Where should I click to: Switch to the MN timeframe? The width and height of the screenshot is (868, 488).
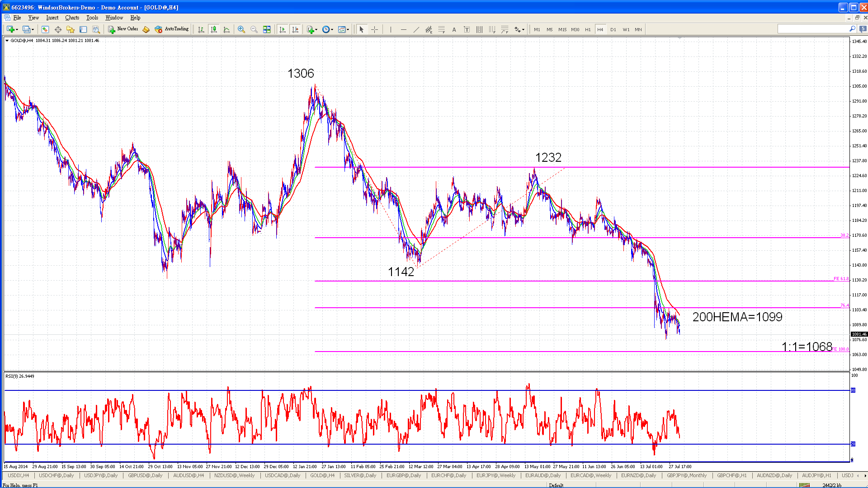[638, 29]
